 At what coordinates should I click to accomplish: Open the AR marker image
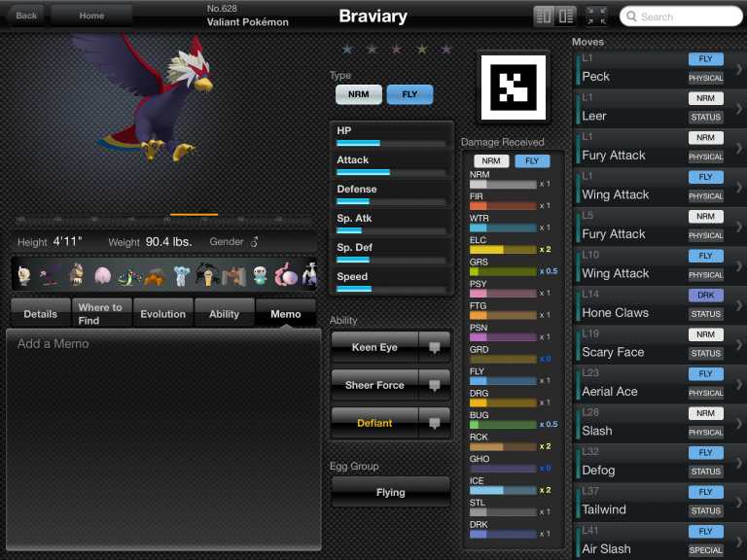[x=514, y=87]
